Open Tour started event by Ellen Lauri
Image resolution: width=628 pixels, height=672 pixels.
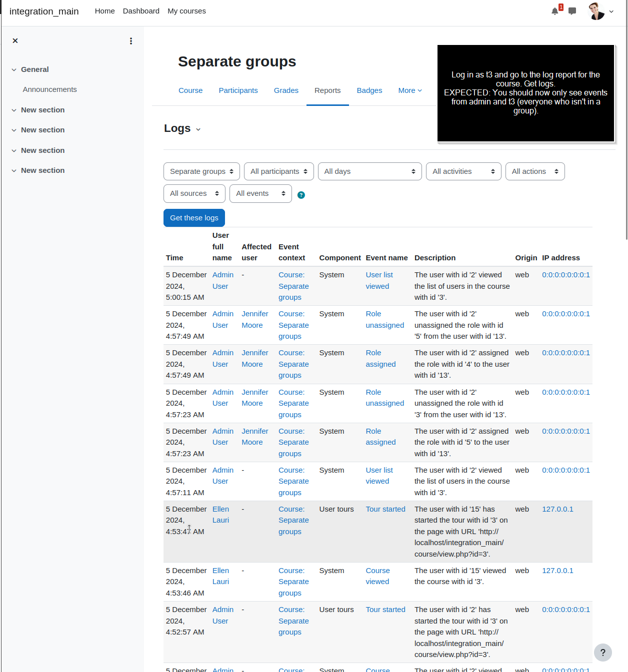pyautogui.click(x=385, y=509)
